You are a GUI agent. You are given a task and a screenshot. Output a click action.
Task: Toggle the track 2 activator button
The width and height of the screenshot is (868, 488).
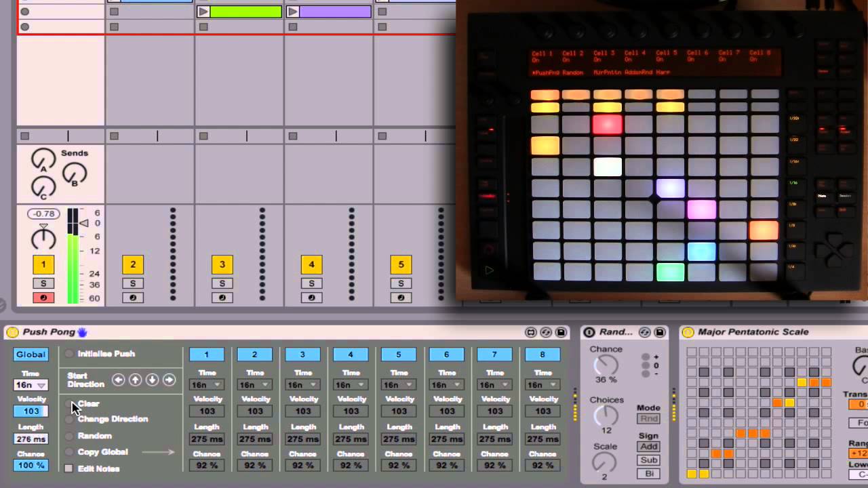click(133, 264)
